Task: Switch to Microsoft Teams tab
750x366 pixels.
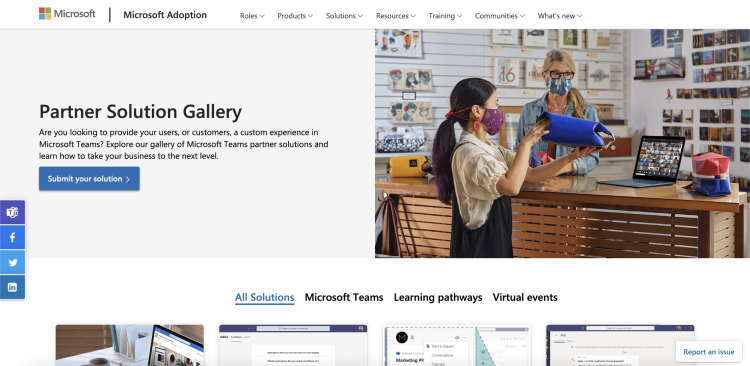Action: tap(344, 298)
